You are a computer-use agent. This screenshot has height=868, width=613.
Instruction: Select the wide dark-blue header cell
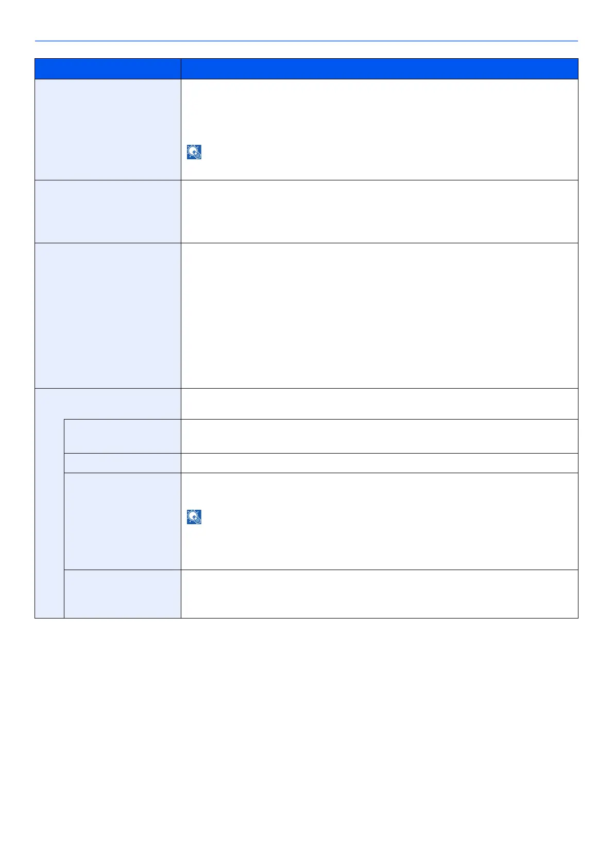(379, 69)
